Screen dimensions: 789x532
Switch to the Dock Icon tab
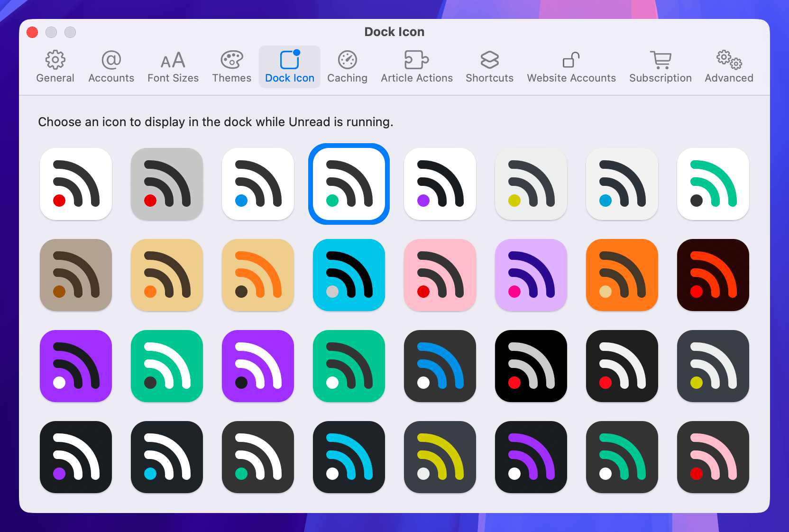(x=289, y=66)
